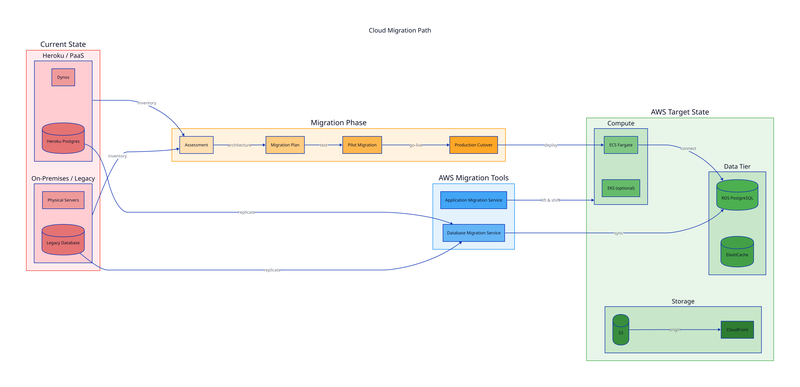Viewport: 800px width, 387px height.
Task: Select the RDS PostgreSQL cylinder
Action: [737, 195]
